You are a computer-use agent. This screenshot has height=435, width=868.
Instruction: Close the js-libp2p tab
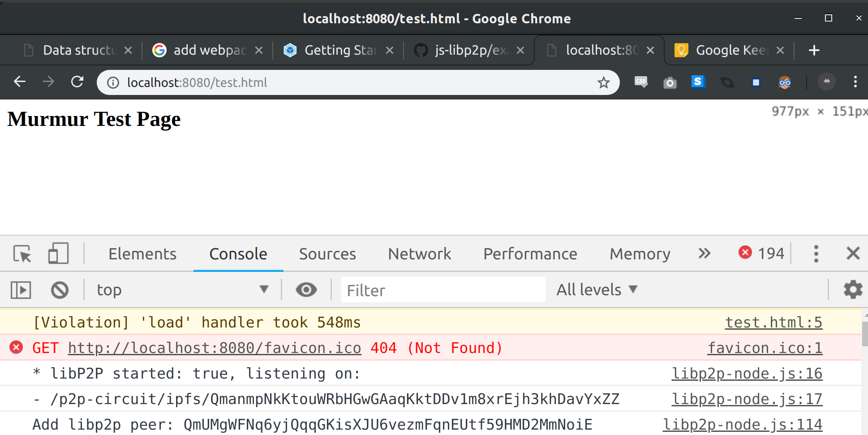pos(520,50)
